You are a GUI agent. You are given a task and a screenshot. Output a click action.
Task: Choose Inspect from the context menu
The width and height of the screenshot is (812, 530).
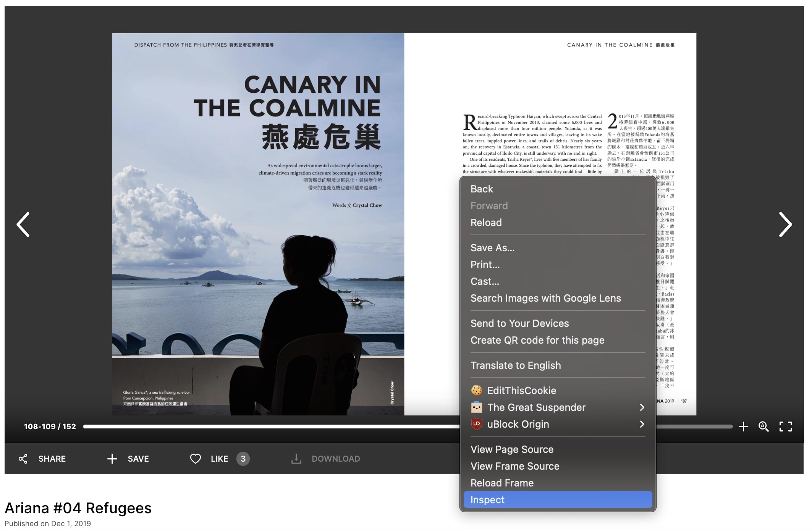(x=488, y=499)
